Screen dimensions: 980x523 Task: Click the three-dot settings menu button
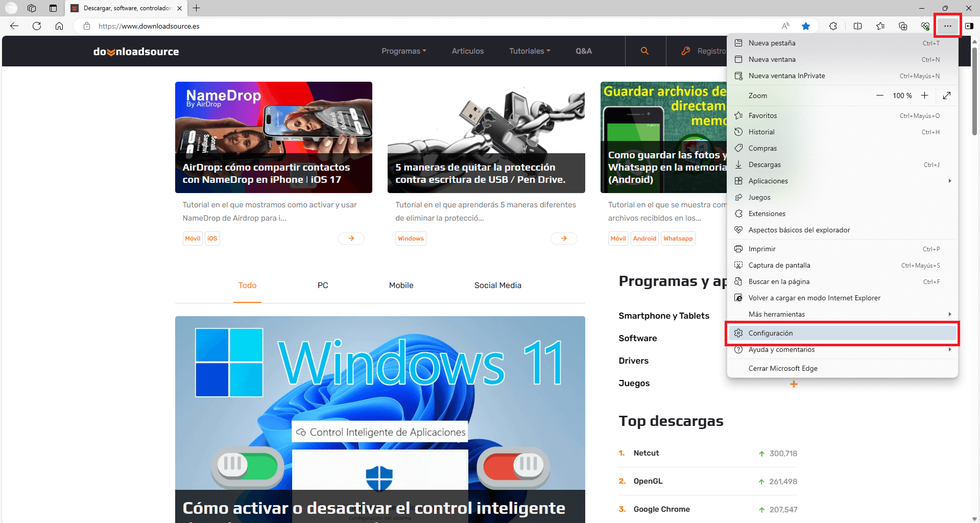[x=948, y=26]
